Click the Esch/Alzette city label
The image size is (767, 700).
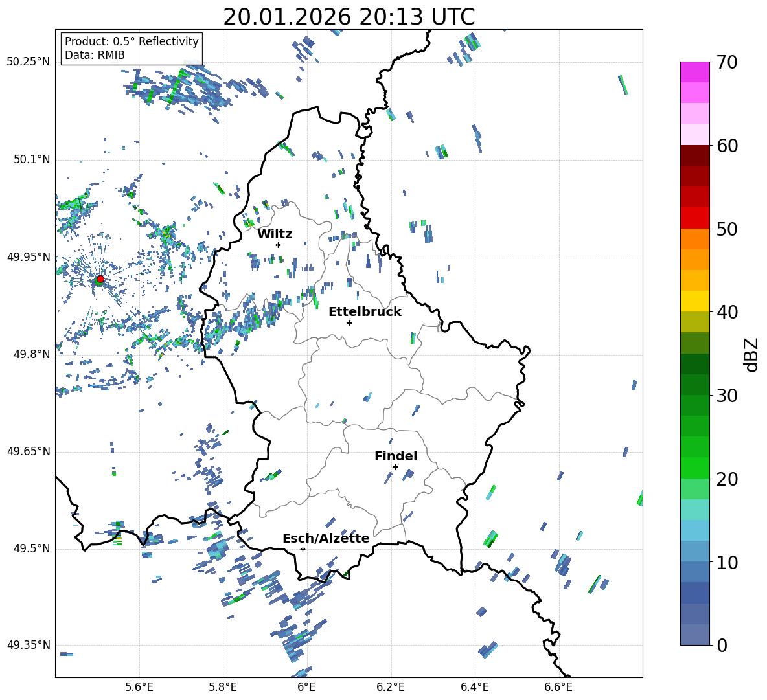[x=326, y=538]
